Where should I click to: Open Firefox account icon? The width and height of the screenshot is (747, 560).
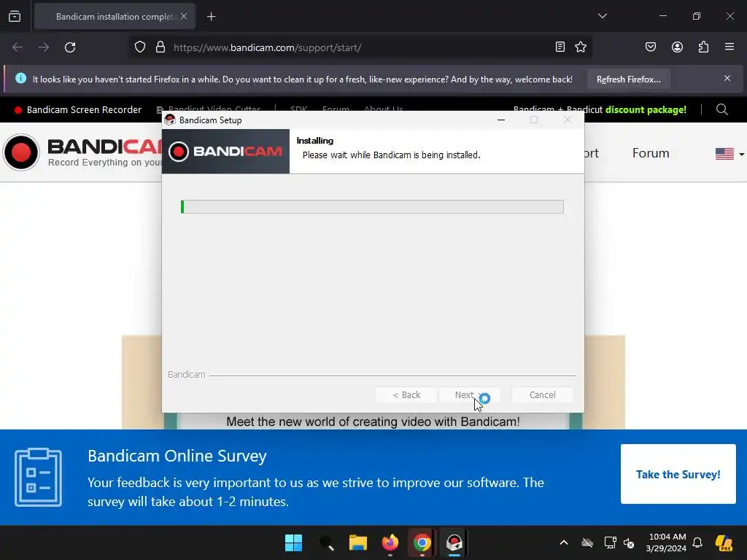point(677,47)
